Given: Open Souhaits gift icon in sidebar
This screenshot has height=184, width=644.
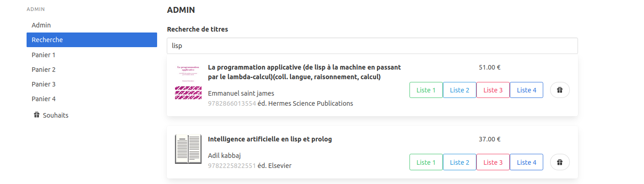Looking at the screenshot, I should point(37,115).
